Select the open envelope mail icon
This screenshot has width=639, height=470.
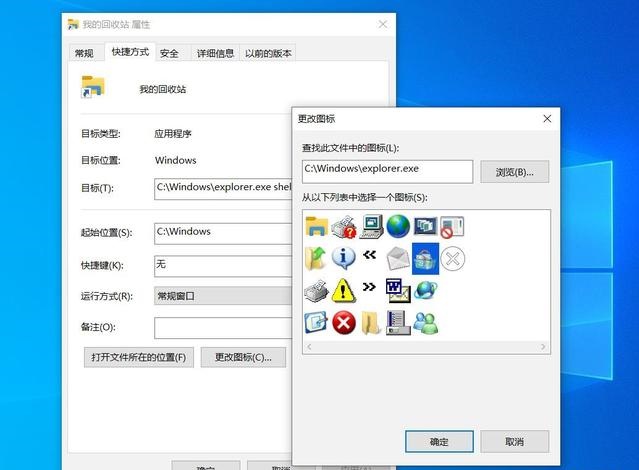[x=398, y=258]
